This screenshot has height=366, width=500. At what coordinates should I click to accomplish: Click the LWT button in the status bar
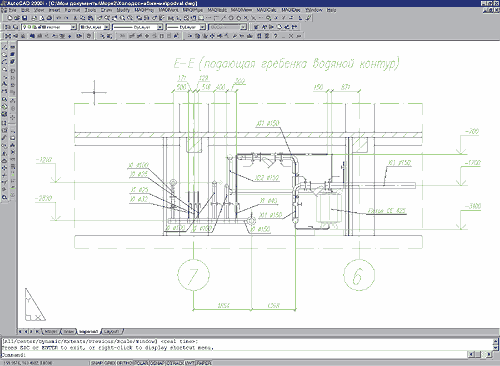190,363
